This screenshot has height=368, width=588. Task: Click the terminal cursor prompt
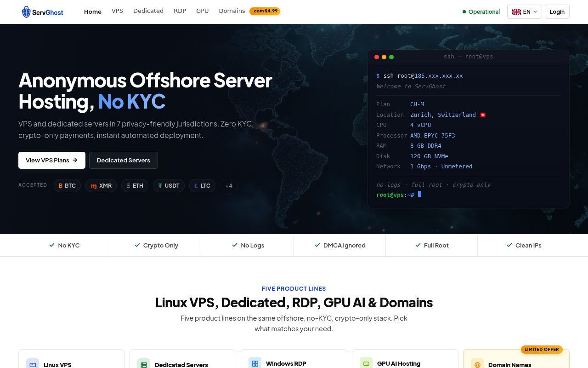click(x=419, y=195)
